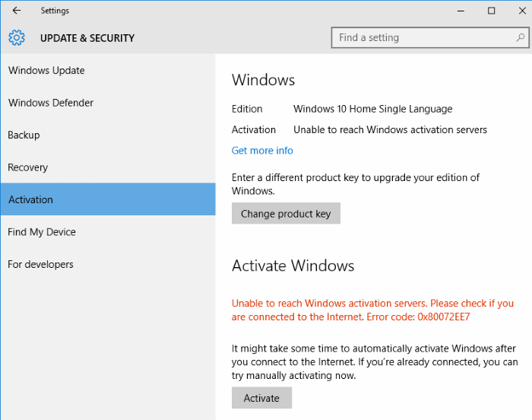Go to Backup settings
The image size is (532, 420).
click(x=108, y=135)
